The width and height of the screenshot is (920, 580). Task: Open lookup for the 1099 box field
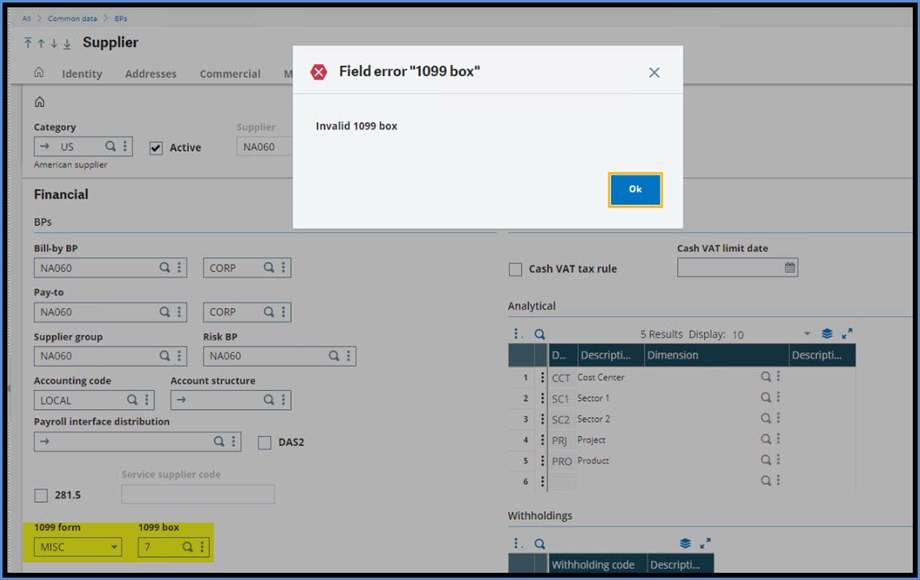[188, 547]
